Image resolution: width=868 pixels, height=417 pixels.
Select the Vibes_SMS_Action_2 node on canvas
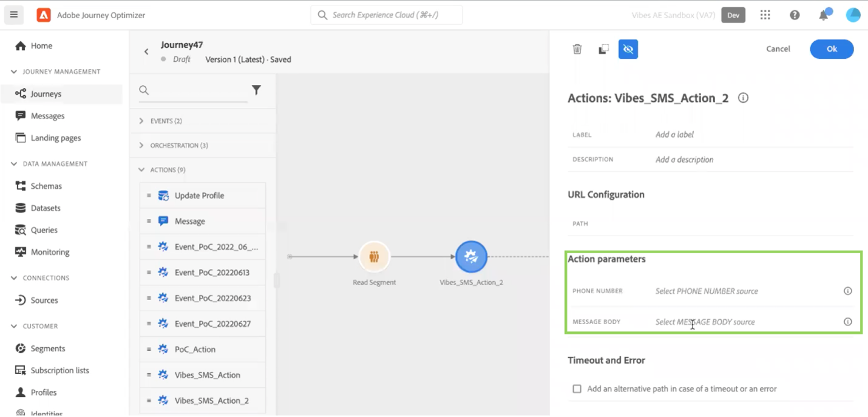pos(471,257)
